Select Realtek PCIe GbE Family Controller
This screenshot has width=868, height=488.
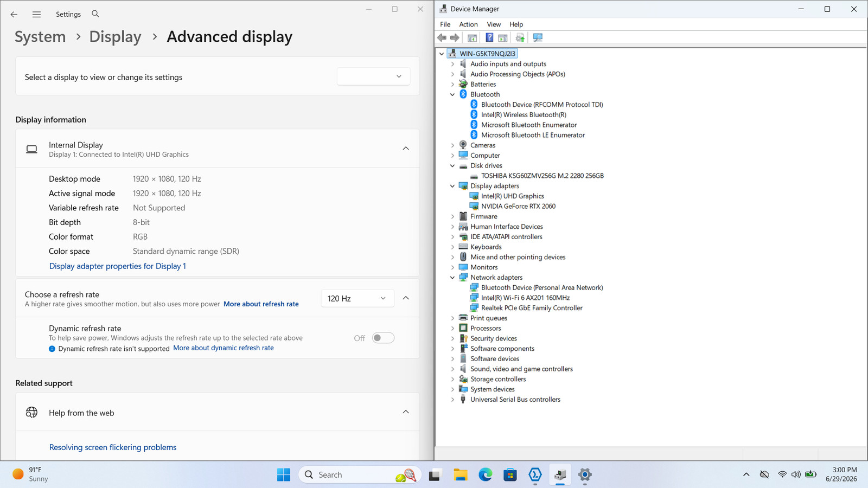532,308
